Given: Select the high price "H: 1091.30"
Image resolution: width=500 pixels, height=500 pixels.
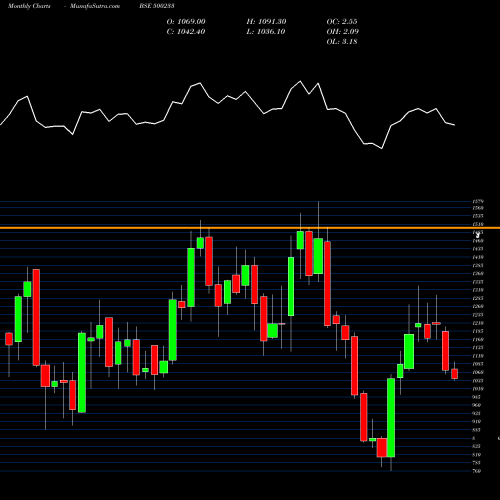Looking at the screenshot, I should [x=266, y=22].
